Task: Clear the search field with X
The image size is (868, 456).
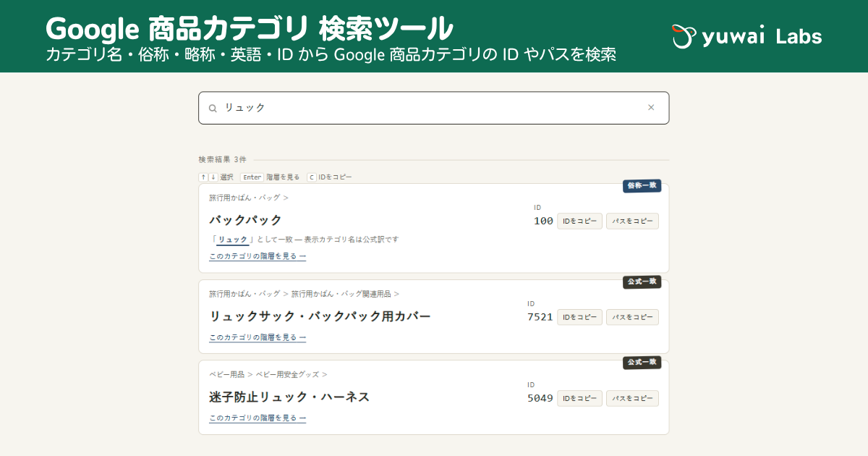Action: tap(651, 107)
